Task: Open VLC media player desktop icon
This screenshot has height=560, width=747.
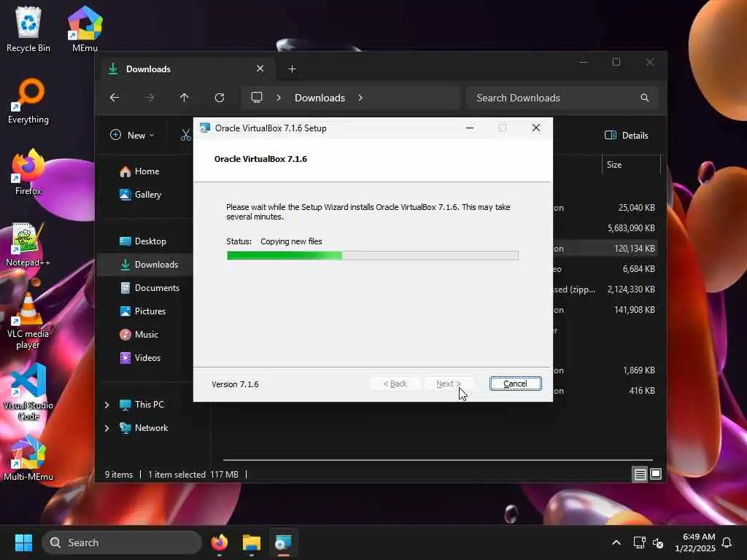Action: 28,322
